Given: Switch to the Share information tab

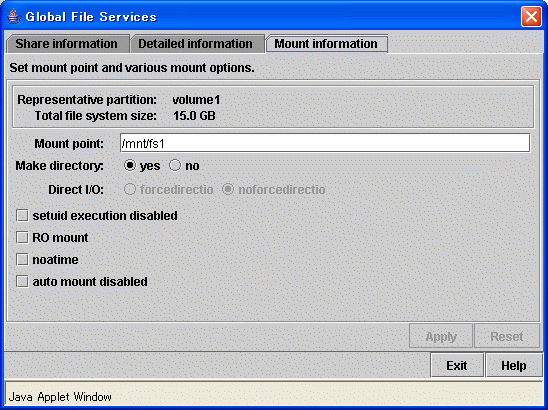Looking at the screenshot, I should pyautogui.click(x=67, y=44).
